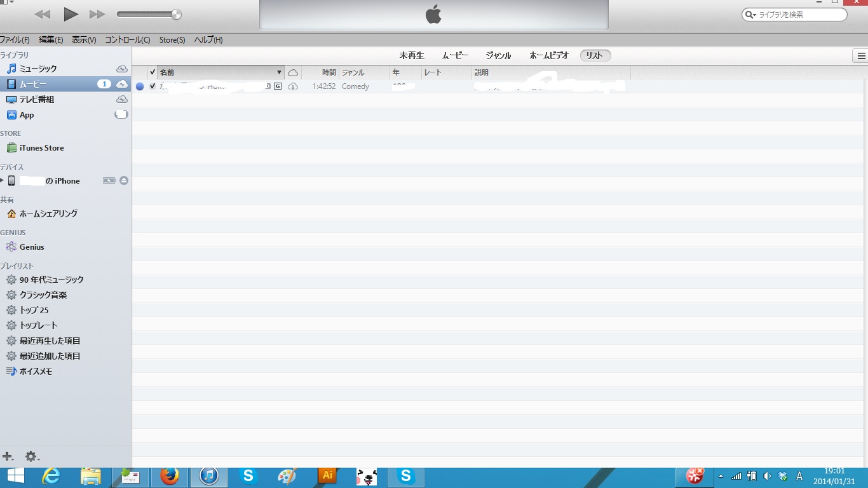Click the Comedy genre cell
Image resolution: width=868 pixels, height=488 pixels.
pos(355,86)
